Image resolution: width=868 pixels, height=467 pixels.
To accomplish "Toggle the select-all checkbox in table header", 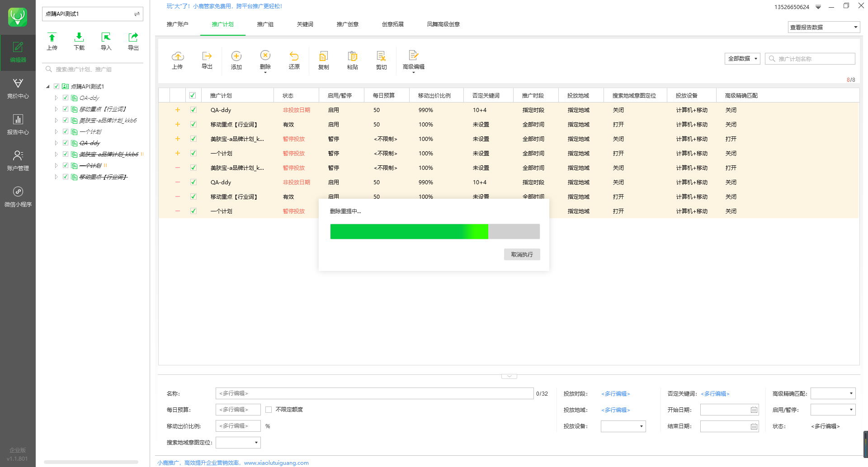I will tap(193, 95).
